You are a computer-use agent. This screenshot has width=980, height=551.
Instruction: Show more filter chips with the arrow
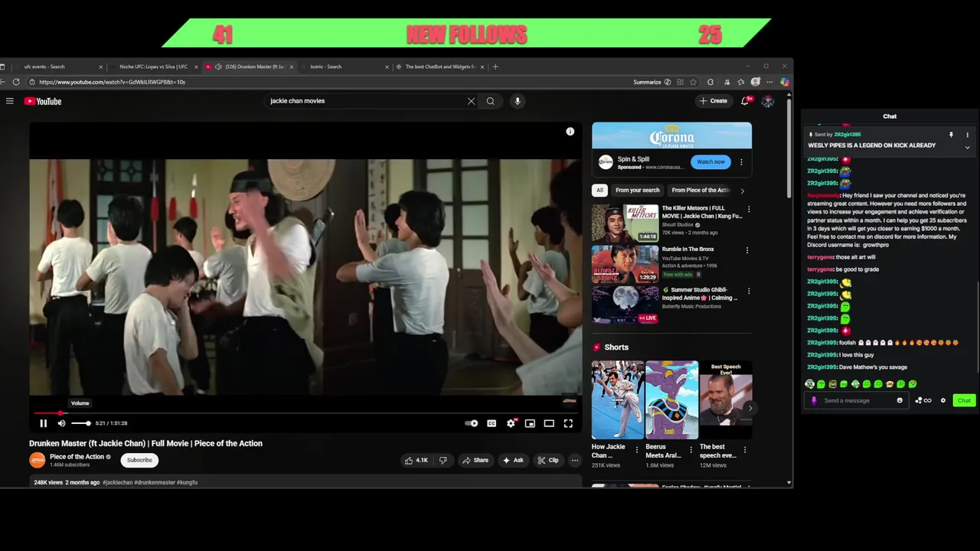(742, 191)
